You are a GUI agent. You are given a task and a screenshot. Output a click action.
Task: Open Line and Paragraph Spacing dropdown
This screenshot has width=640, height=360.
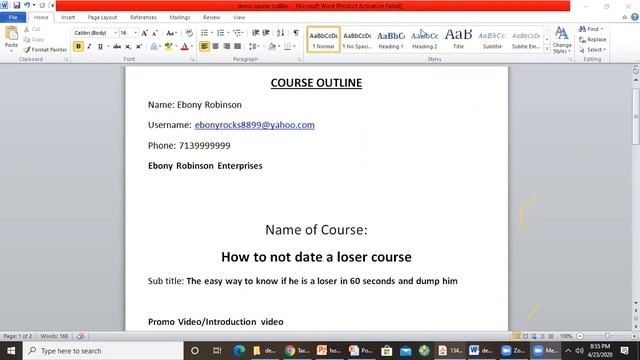[254, 47]
